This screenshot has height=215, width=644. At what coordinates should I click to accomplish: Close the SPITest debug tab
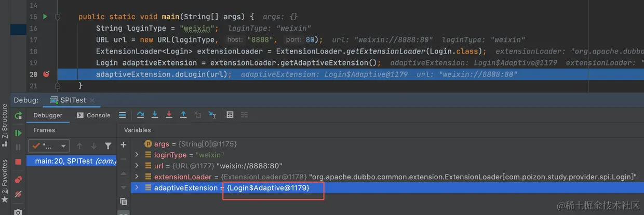pyautogui.click(x=93, y=100)
